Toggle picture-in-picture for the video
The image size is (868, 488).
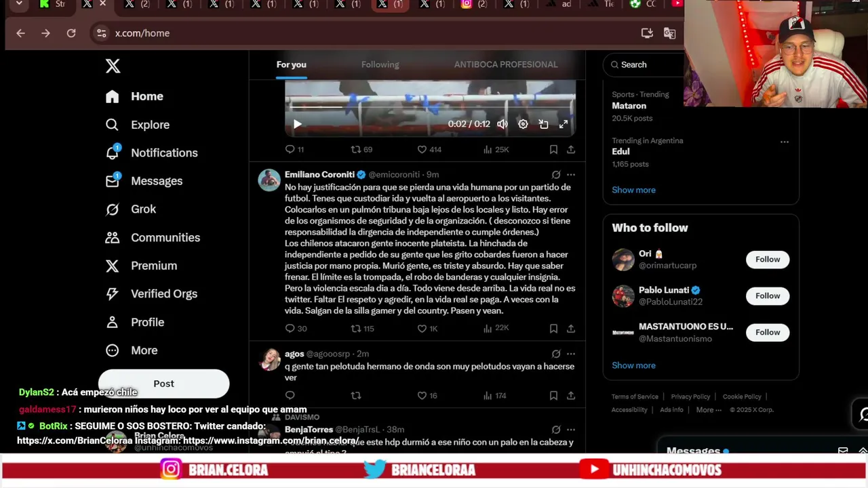click(x=543, y=124)
